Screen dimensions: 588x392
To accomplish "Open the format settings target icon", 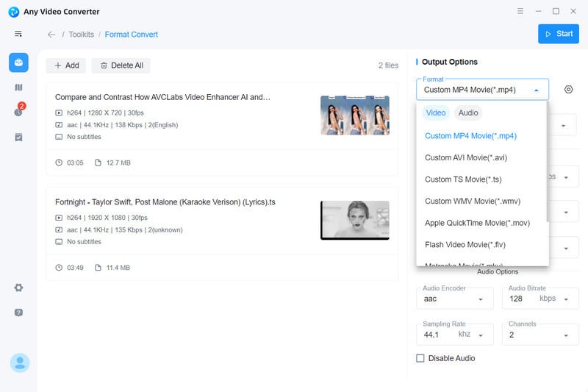I will (x=568, y=89).
